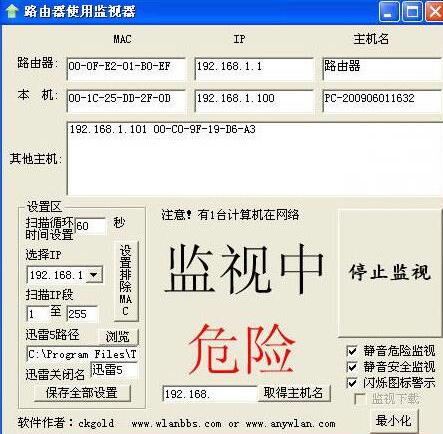Click the 迅雷5路径 path input field
Image resolution: width=443 pixels, height=434 pixels.
[82, 354]
